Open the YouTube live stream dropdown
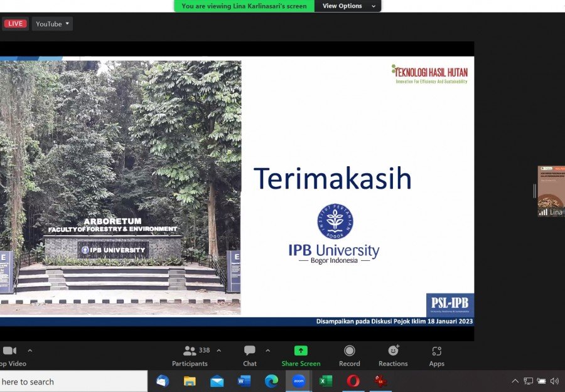The height and width of the screenshot is (392, 565). [52, 24]
